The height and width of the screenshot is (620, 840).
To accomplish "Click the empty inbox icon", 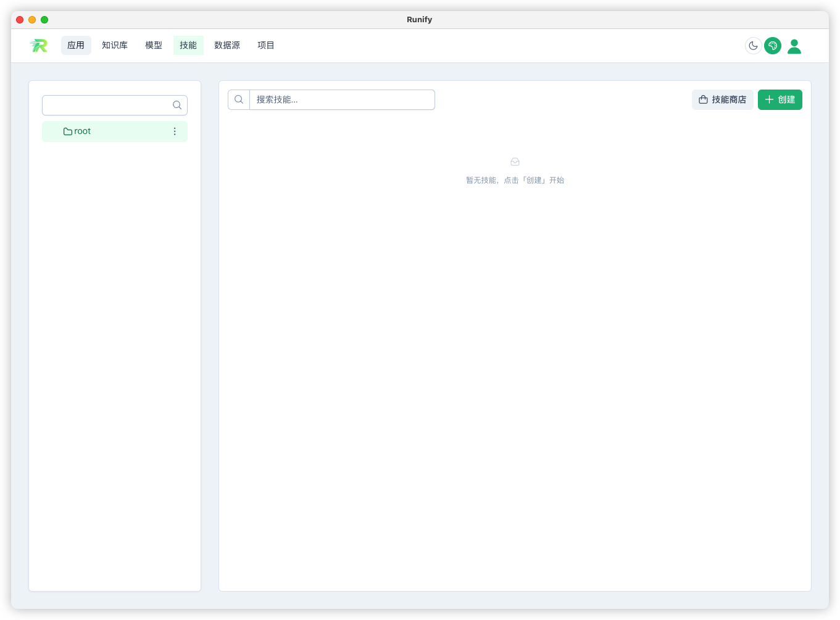I will pyautogui.click(x=515, y=162).
